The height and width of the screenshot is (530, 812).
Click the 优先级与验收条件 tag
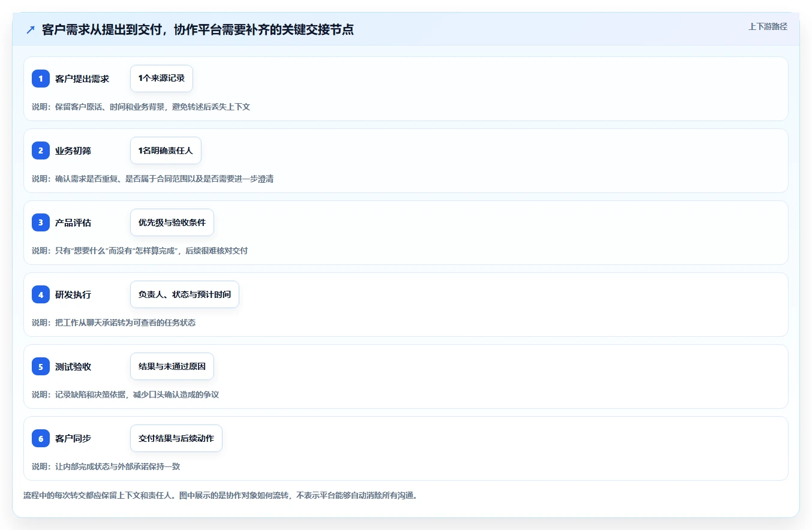point(172,222)
